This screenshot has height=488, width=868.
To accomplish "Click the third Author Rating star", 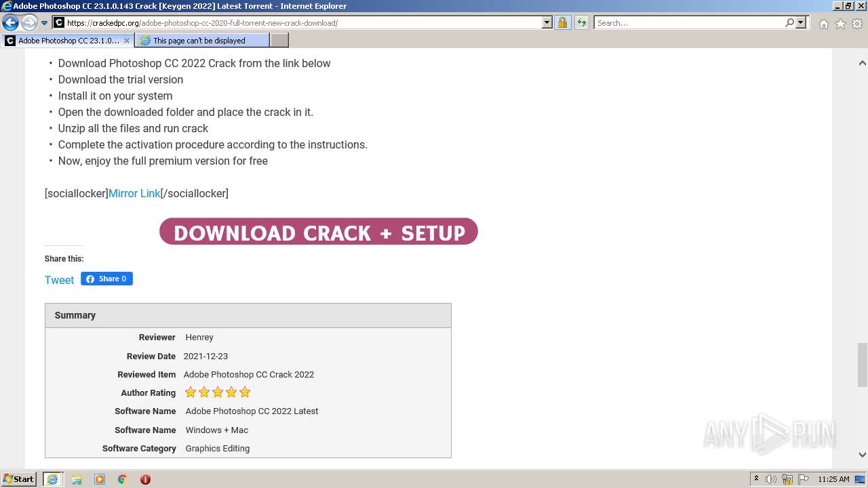I will pyautogui.click(x=218, y=392).
